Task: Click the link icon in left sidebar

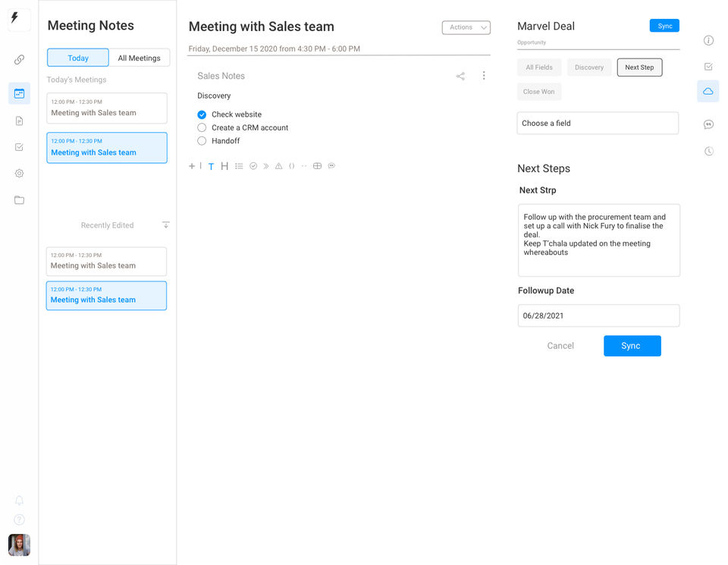Action: pyautogui.click(x=19, y=59)
